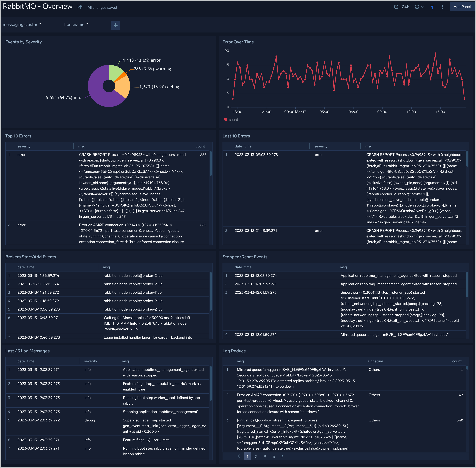Go to Log Reduce page 4
The image size is (476, 468).
(x=274, y=456)
